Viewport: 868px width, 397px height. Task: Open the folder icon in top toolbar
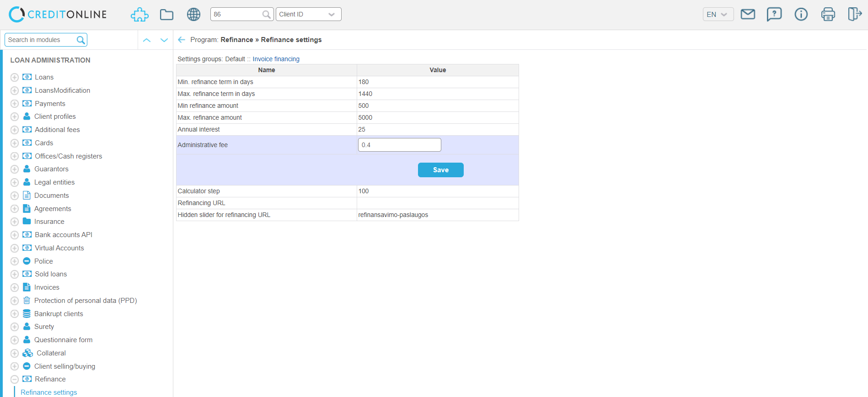click(x=166, y=15)
